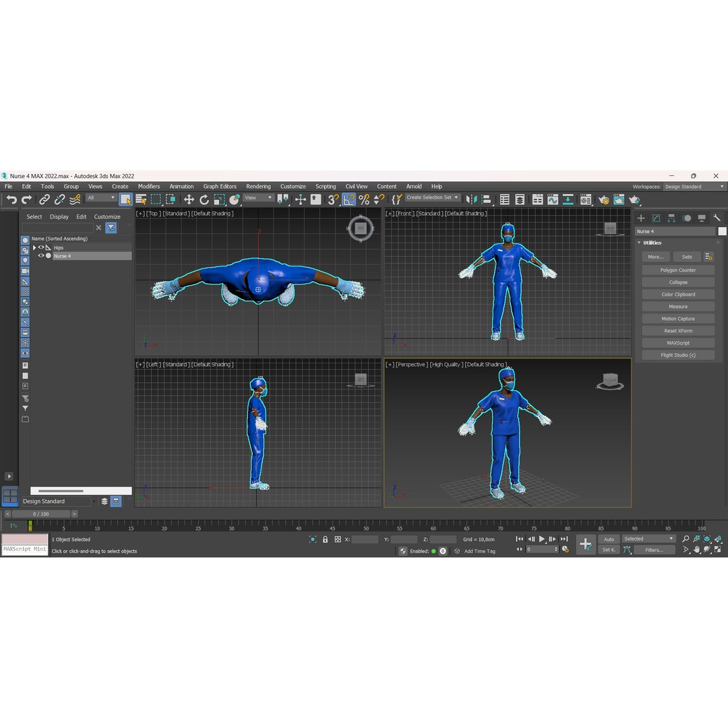The image size is (728, 728).
Task: Click the Scene Explorer search field
Action: tap(57, 228)
